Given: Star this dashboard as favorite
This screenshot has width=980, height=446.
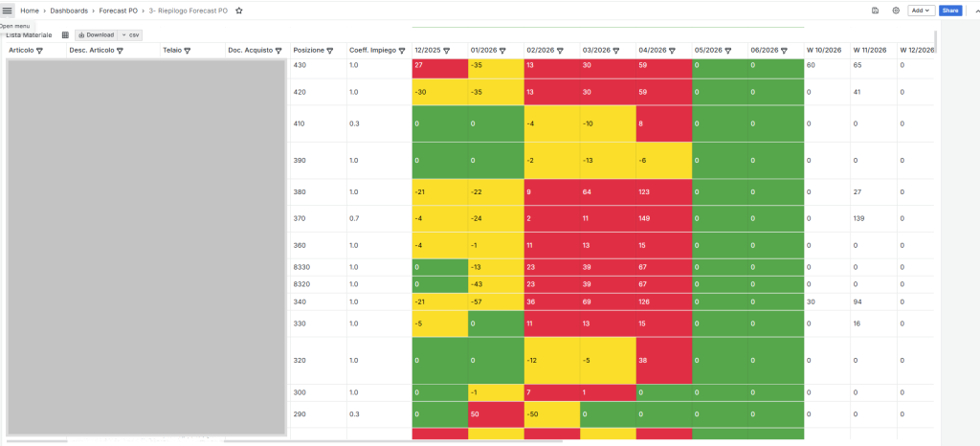Looking at the screenshot, I should pos(239,11).
